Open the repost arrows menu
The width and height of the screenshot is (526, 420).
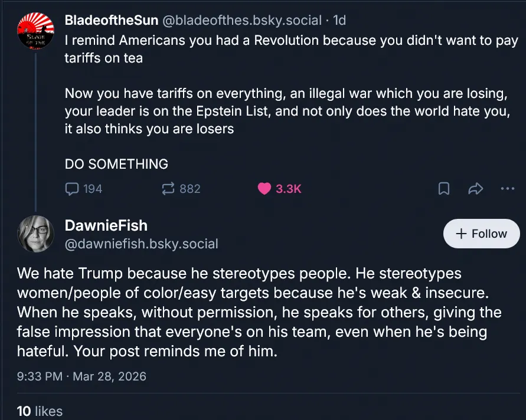click(x=168, y=189)
